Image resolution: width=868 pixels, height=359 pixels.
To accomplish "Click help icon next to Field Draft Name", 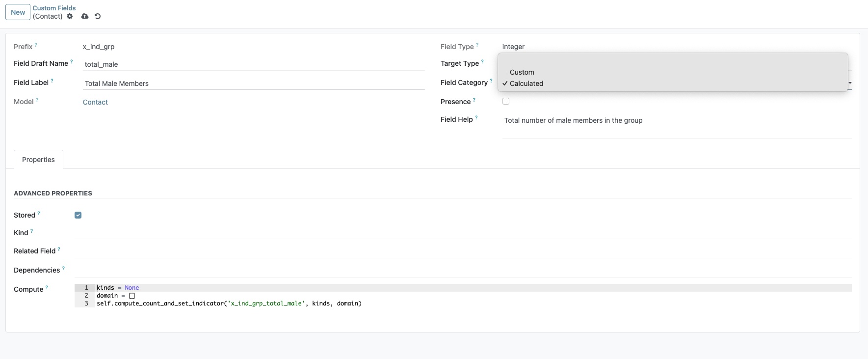I will coord(72,61).
